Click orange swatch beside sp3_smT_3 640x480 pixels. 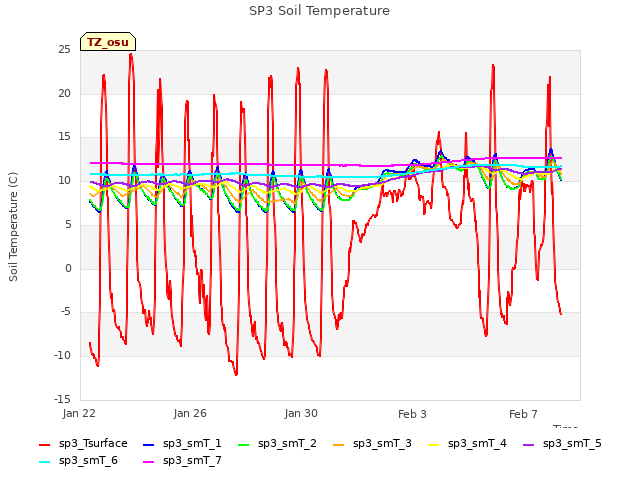339,444
